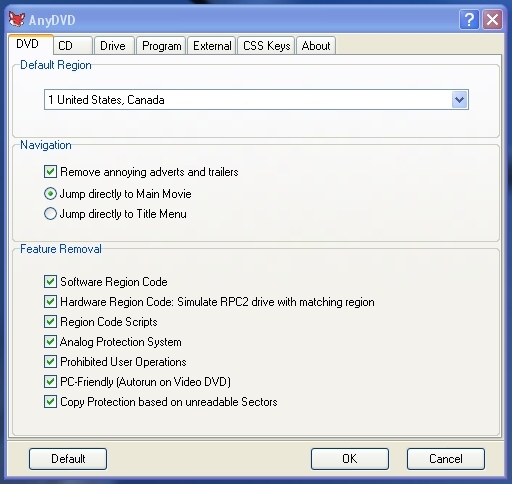
Task: Uncheck Software Region Code
Action: pyautogui.click(x=50, y=282)
